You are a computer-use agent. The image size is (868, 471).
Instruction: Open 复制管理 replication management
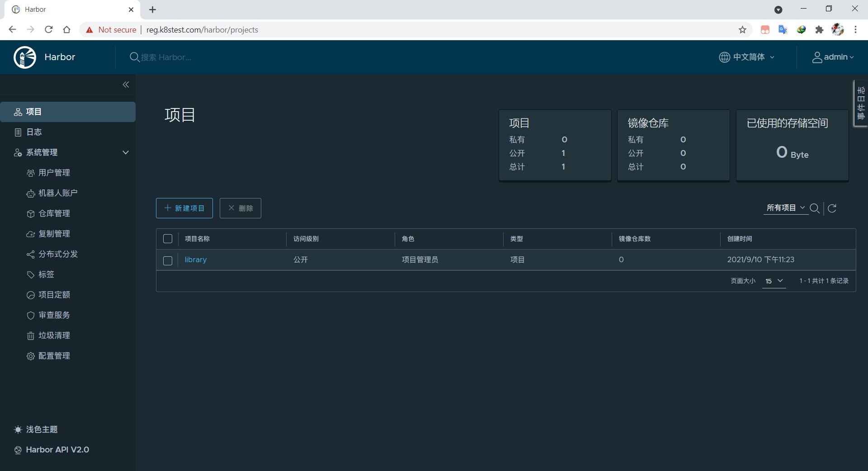(x=54, y=234)
